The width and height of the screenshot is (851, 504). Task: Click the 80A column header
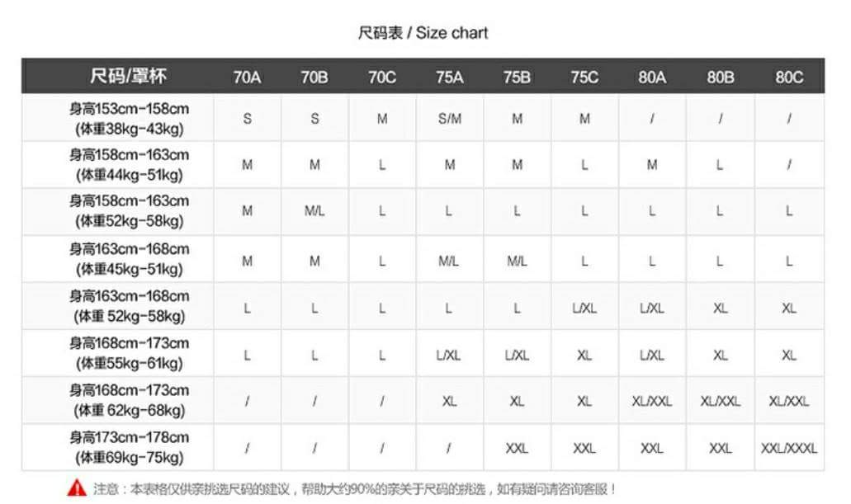[x=652, y=77]
